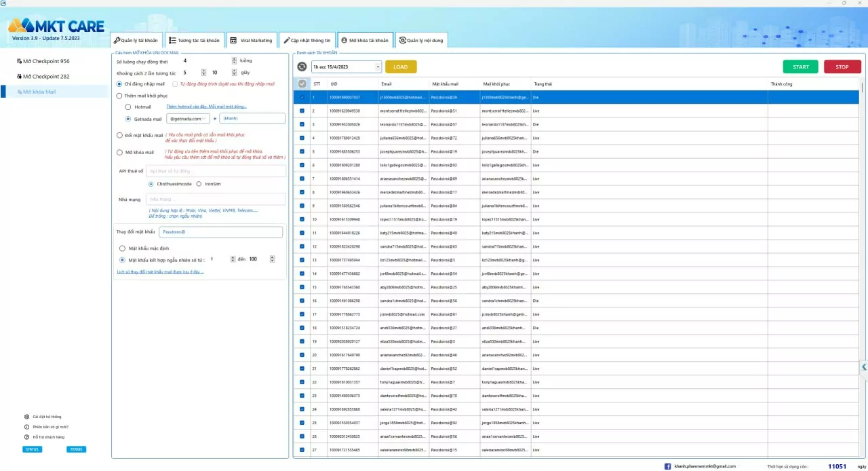Click the wrench icon on Quản lý tài khoản tab

[117, 41]
